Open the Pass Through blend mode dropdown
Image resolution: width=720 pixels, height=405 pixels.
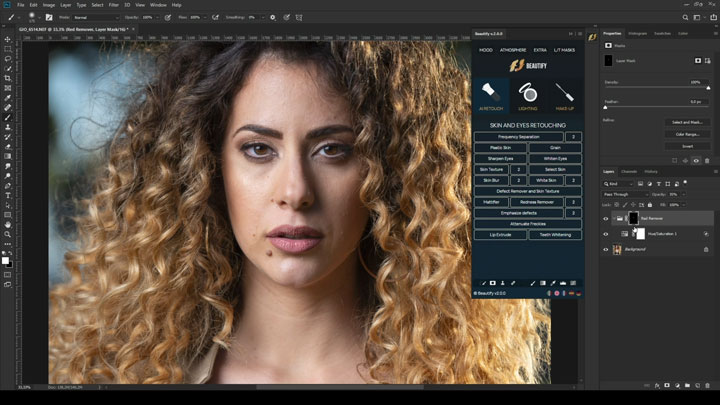coord(625,194)
